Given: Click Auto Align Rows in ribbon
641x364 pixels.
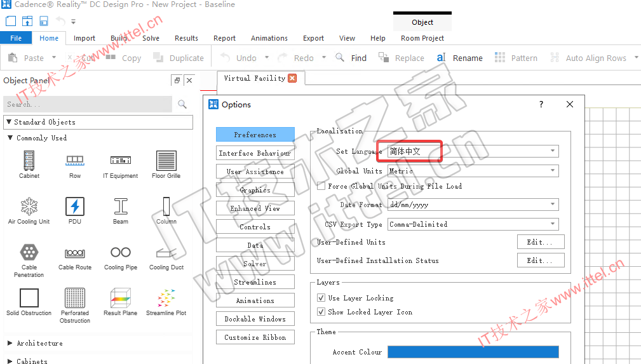Looking at the screenshot, I should click(588, 58).
